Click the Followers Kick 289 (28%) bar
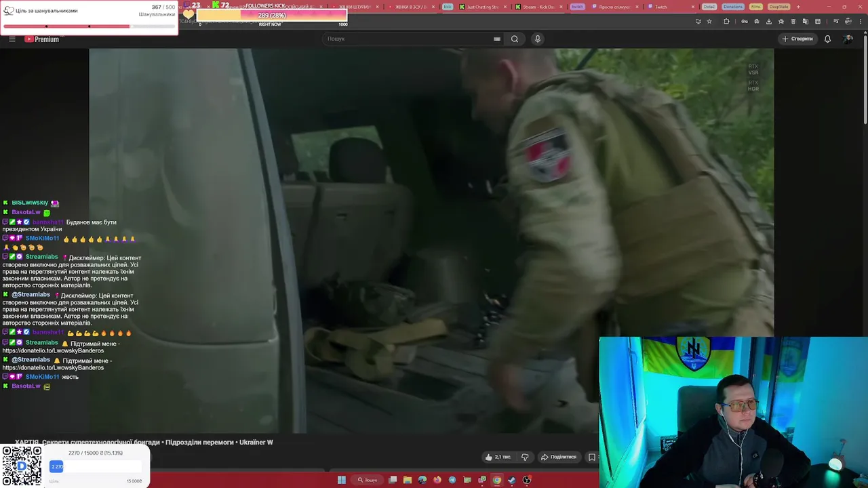 click(271, 16)
